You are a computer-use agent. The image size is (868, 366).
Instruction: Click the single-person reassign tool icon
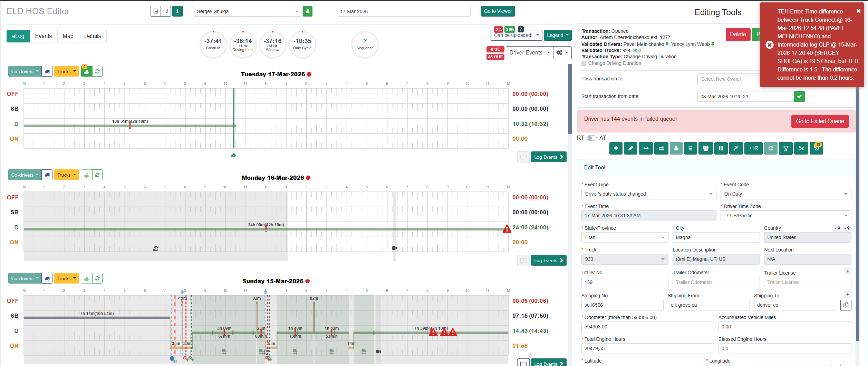[x=676, y=148]
